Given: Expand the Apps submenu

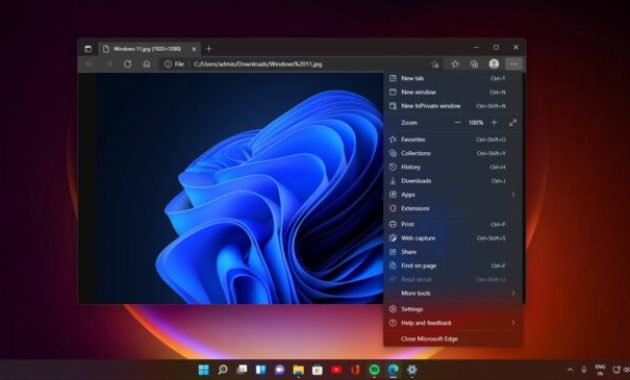Looking at the screenshot, I should pos(453,195).
